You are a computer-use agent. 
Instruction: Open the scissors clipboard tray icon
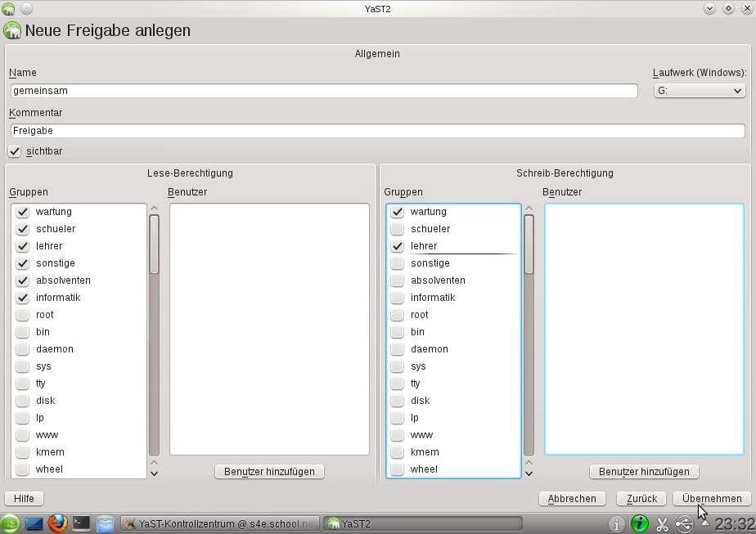[x=662, y=524]
